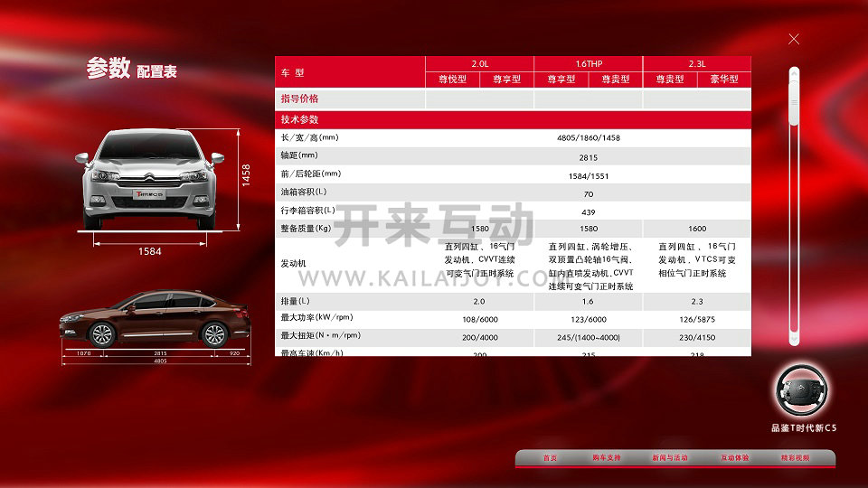Click the 油箱容积(L) row label

point(304,192)
